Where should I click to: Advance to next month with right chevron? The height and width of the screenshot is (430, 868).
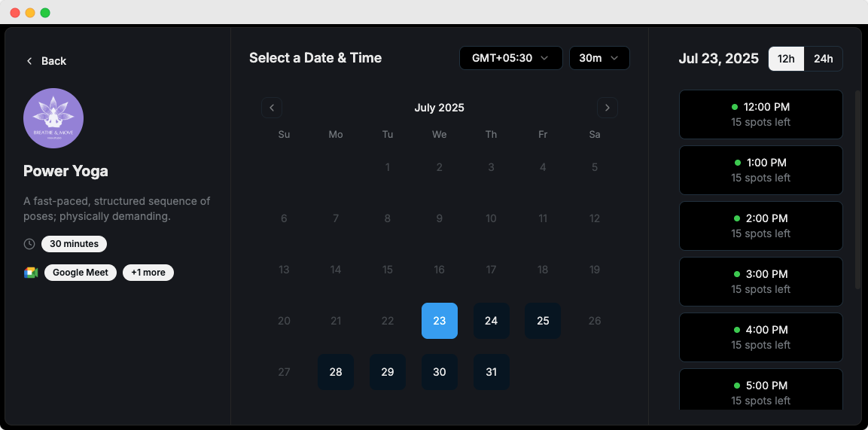(x=608, y=108)
